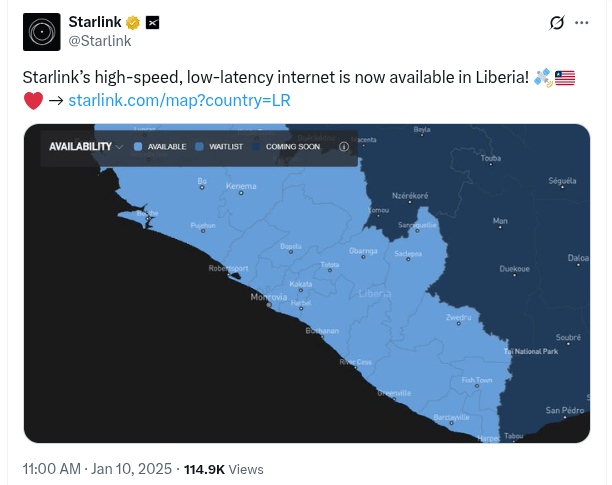Click the Liberia country label on the map
The image size is (612, 485).
pos(375,294)
